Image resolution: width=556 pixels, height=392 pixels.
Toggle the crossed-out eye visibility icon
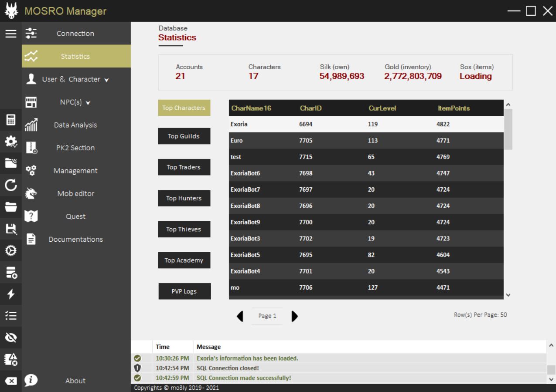point(11,337)
